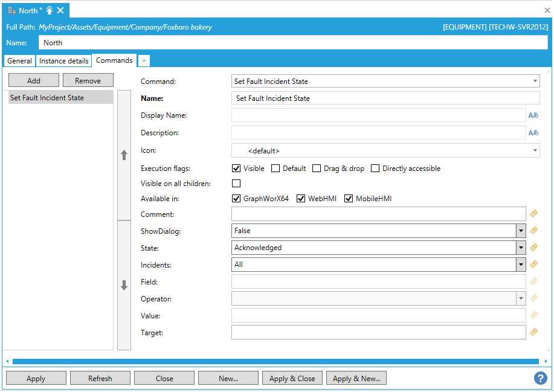Switch to the Instance details tab
The height and width of the screenshot is (392, 554).
(64, 61)
